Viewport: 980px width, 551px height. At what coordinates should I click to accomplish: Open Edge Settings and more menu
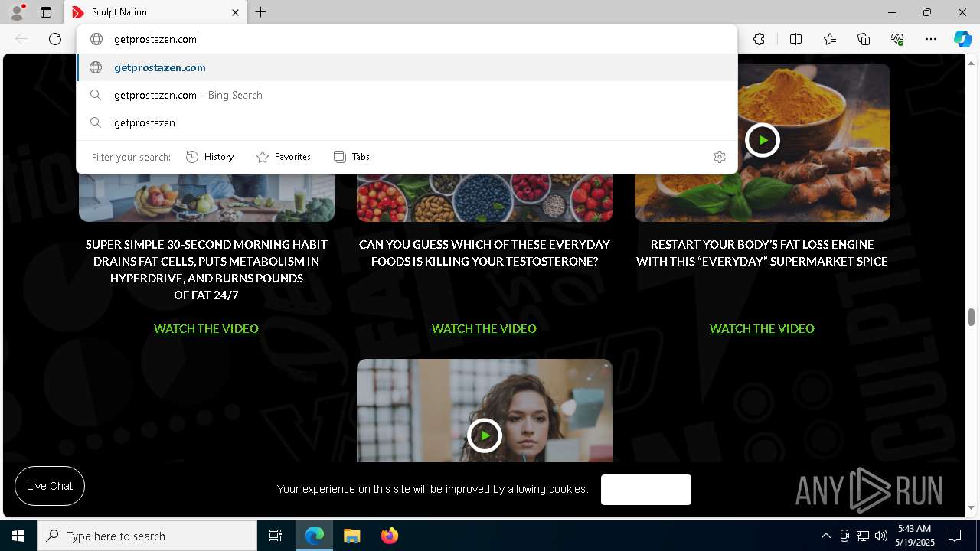pyautogui.click(x=931, y=39)
